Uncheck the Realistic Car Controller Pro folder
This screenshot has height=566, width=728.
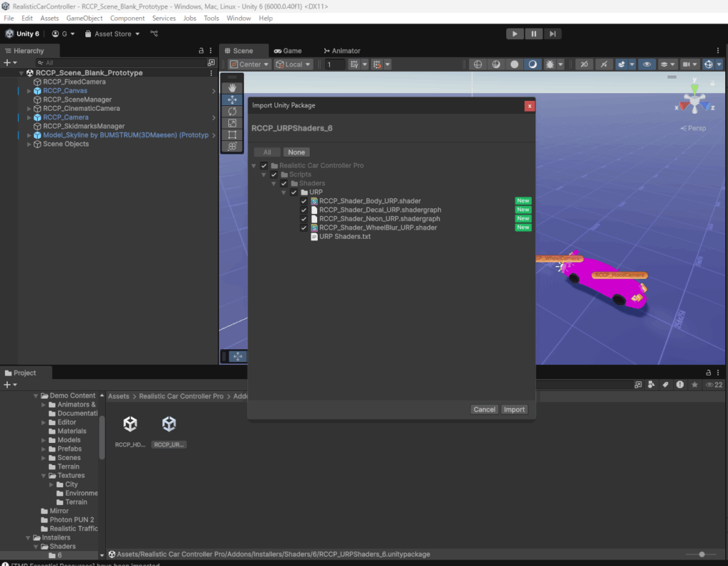(264, 166)
